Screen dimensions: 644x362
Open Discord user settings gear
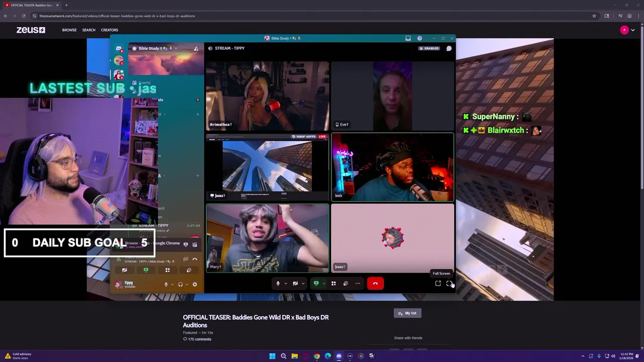[x=195, y=285]
